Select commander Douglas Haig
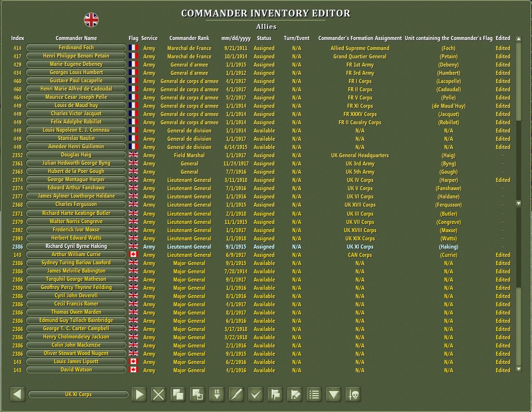 point(76,155)
